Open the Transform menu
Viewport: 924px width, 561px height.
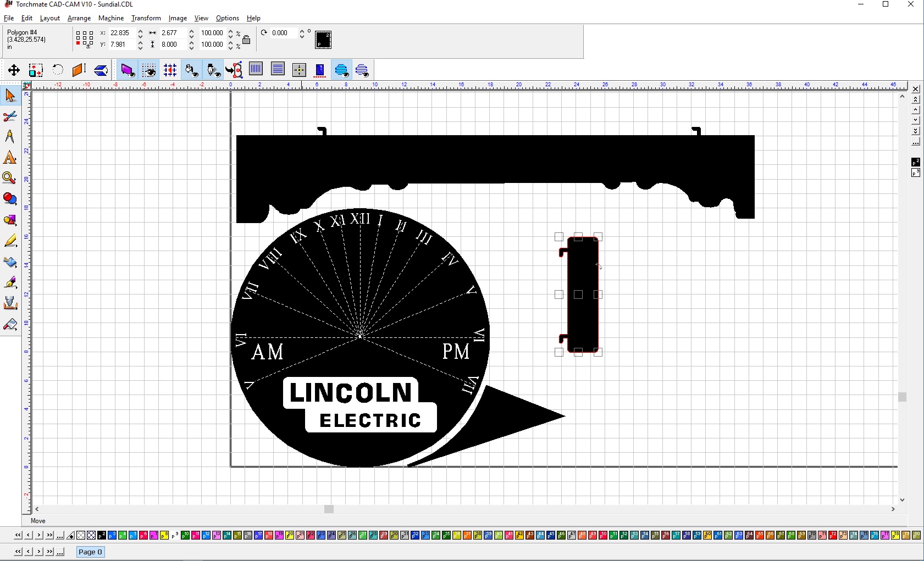pos(146,18)
